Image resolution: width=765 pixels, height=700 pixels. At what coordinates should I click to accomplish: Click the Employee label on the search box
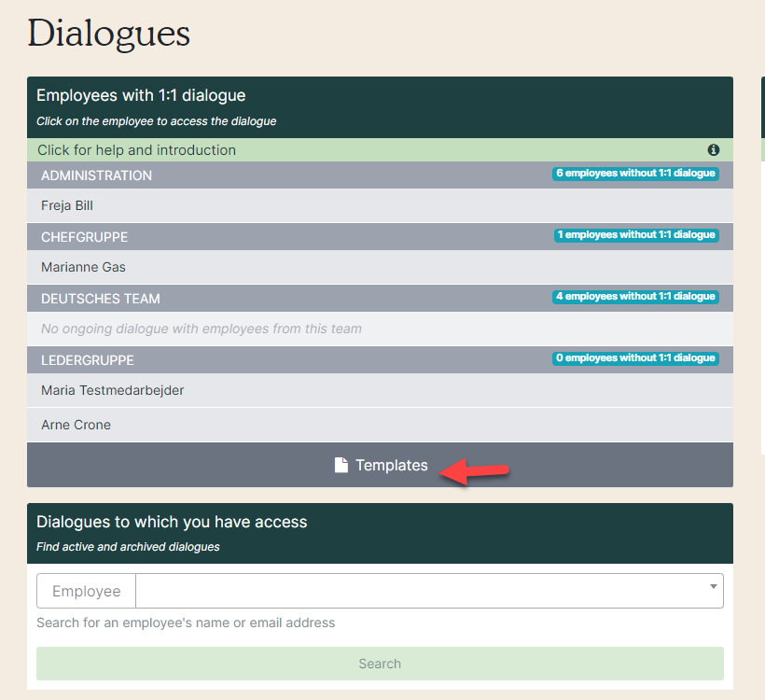coord(86,591)
